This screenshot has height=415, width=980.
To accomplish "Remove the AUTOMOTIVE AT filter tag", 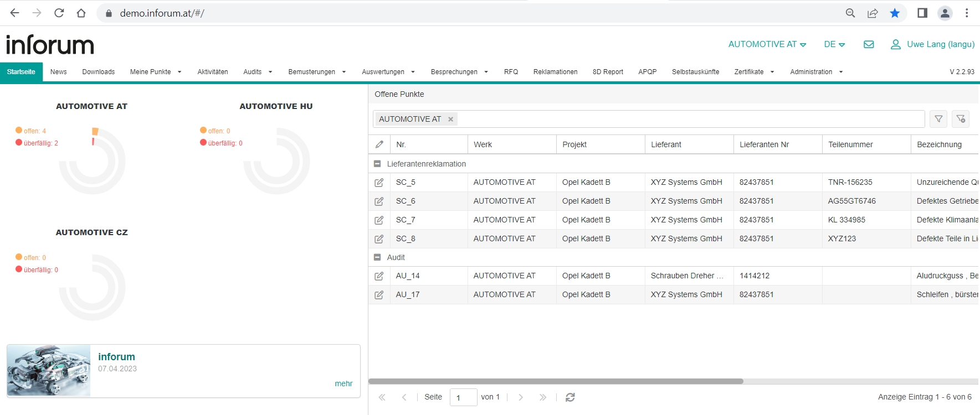I will coord(451,119).
